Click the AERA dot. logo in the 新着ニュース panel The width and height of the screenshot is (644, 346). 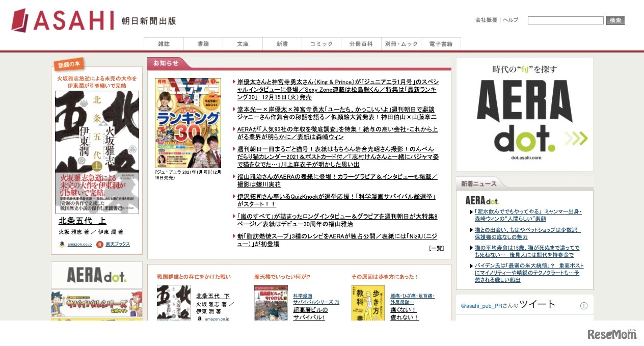pyautogui.click(x=482, y=201)
